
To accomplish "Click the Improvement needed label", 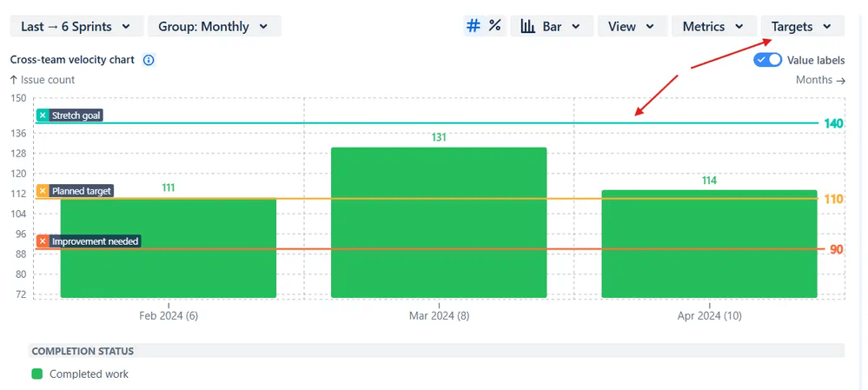I will tap(95, 241).
